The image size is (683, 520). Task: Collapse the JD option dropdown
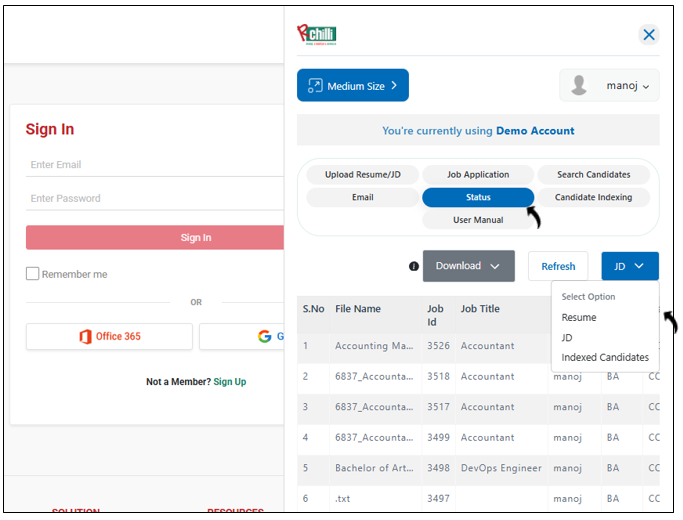click(630, 266)
